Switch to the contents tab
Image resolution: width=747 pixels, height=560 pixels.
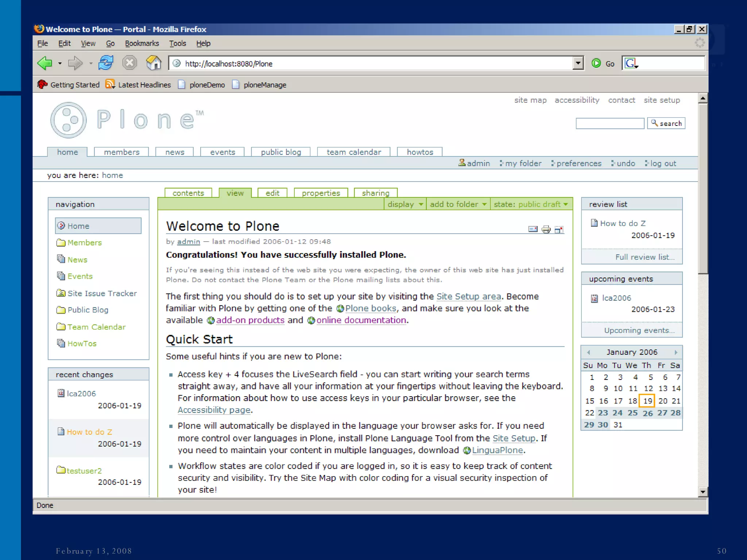[x=188, y=193]
